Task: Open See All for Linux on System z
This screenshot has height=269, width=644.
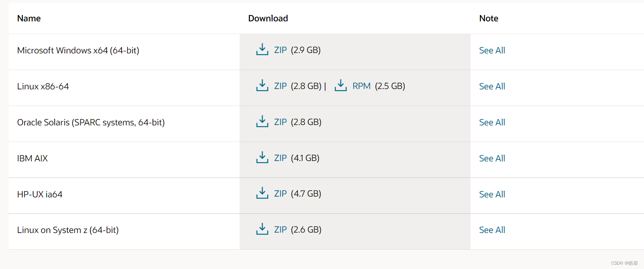Action: pyautogui.click(x=492, y=230)
